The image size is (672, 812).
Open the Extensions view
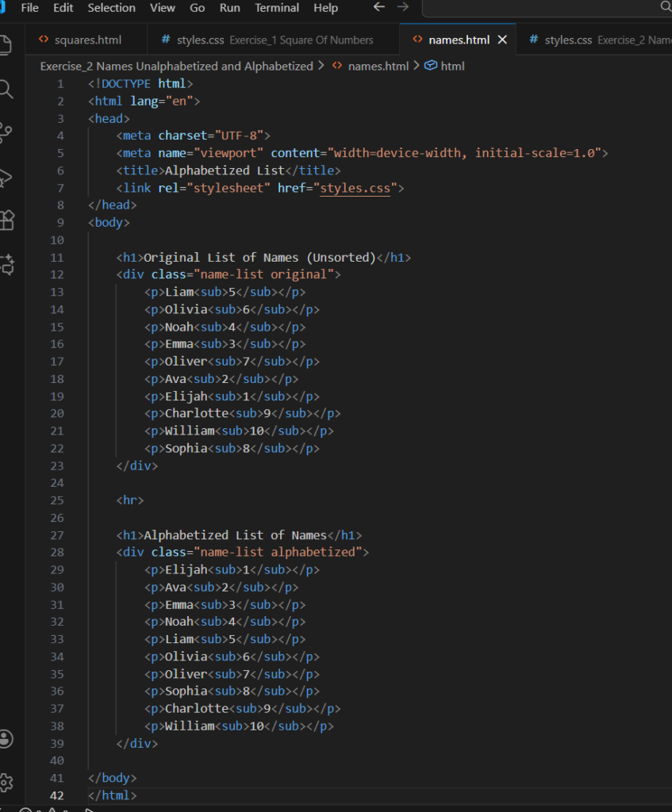click(x=6, y=220)
